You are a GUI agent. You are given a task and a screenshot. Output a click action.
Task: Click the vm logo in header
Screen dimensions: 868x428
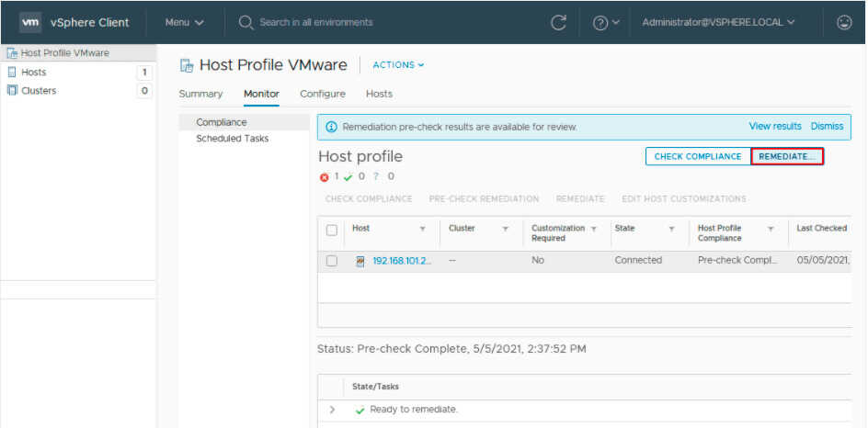(x=30, y=23)
